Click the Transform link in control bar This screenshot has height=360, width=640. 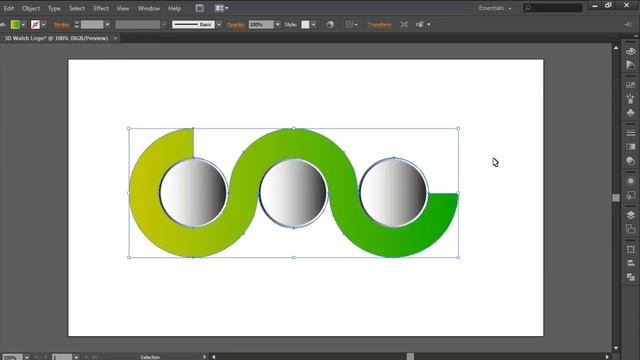click(x=380, y=24)
